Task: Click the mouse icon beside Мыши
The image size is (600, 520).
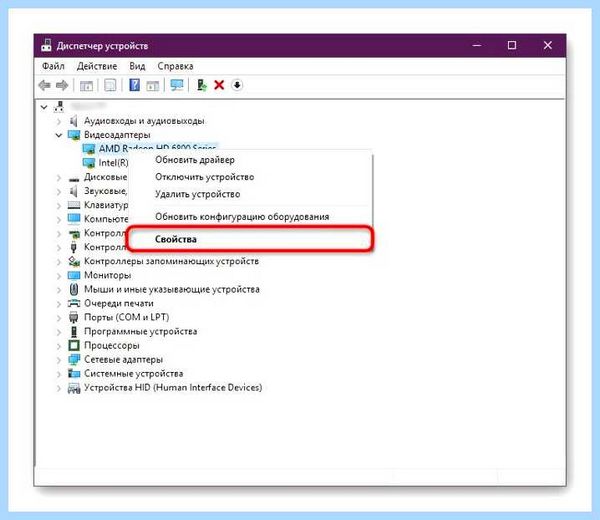Action: tap(74, 289)
